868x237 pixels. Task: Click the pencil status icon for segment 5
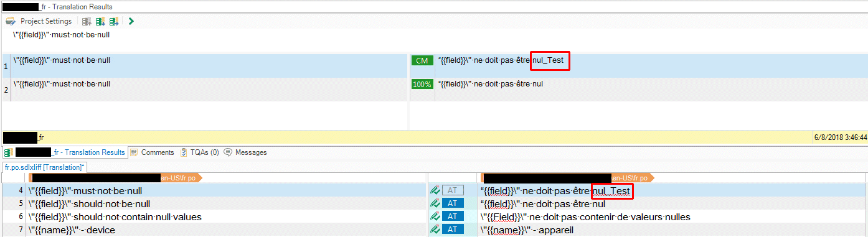click(x=435, y=203)
